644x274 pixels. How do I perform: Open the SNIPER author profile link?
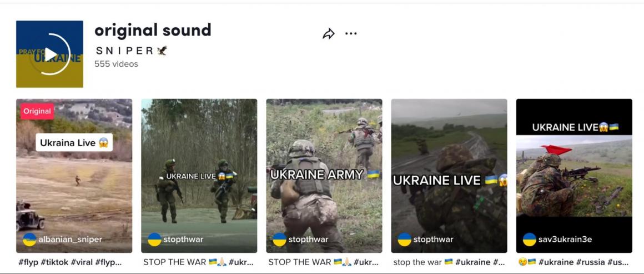pos(130,51)
